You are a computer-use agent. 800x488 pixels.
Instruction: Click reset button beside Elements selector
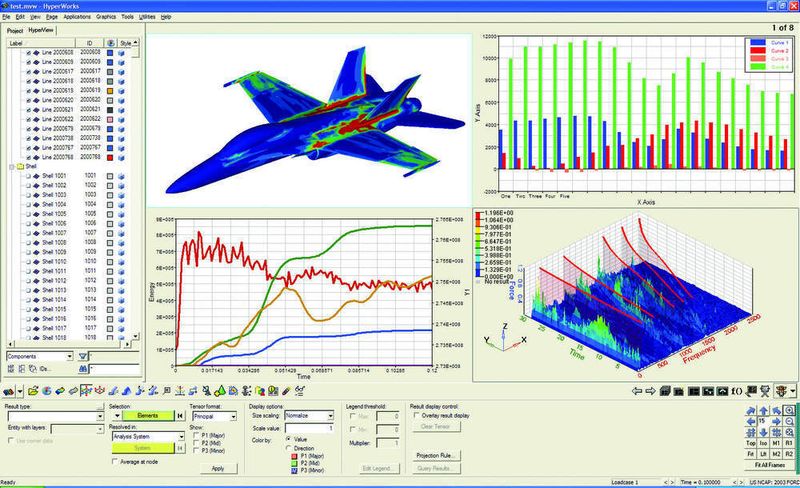pyautogui.click(x=180, y=416)
